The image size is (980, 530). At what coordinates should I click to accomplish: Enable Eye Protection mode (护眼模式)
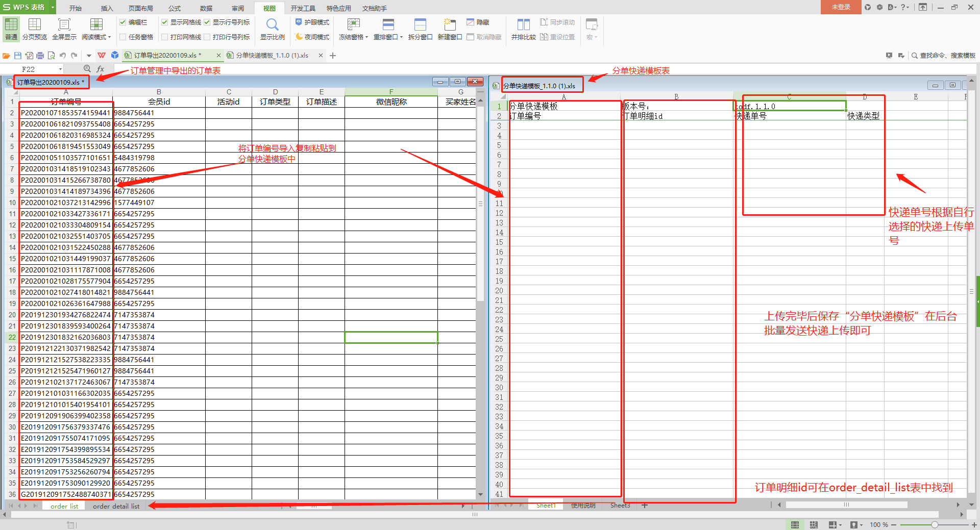click(312, 22)
